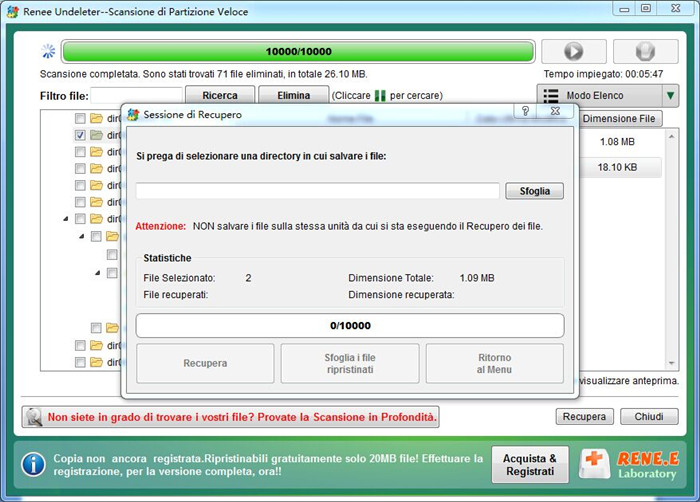The width and height of the screenshot is (700, 502).
Task: Click the spinning scan indicator icon
Action: [49, 51]
